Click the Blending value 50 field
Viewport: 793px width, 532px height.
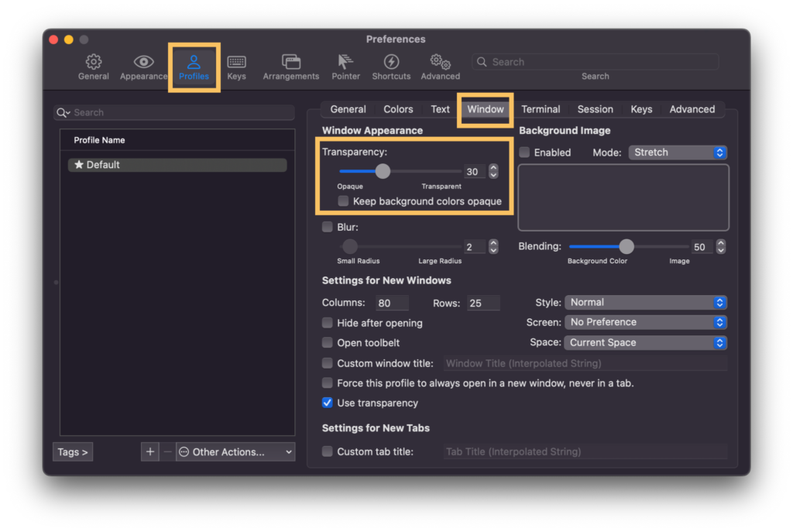point(702,247)
